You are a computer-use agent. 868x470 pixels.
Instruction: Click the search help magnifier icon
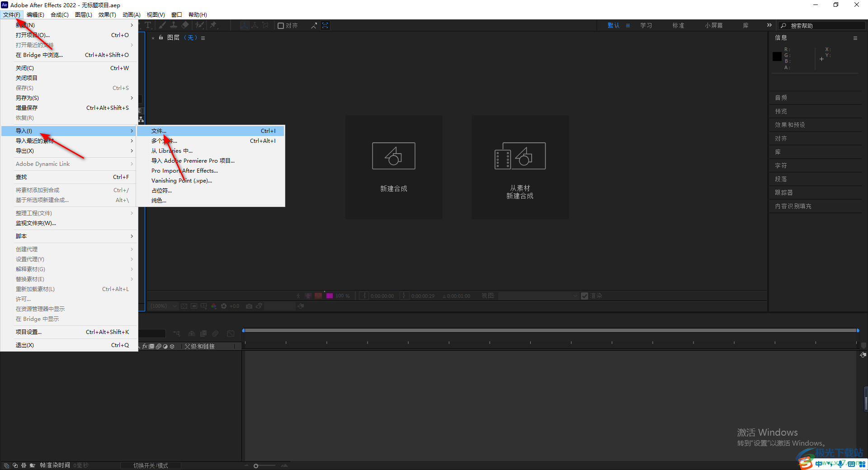click(x=783, y=26)
